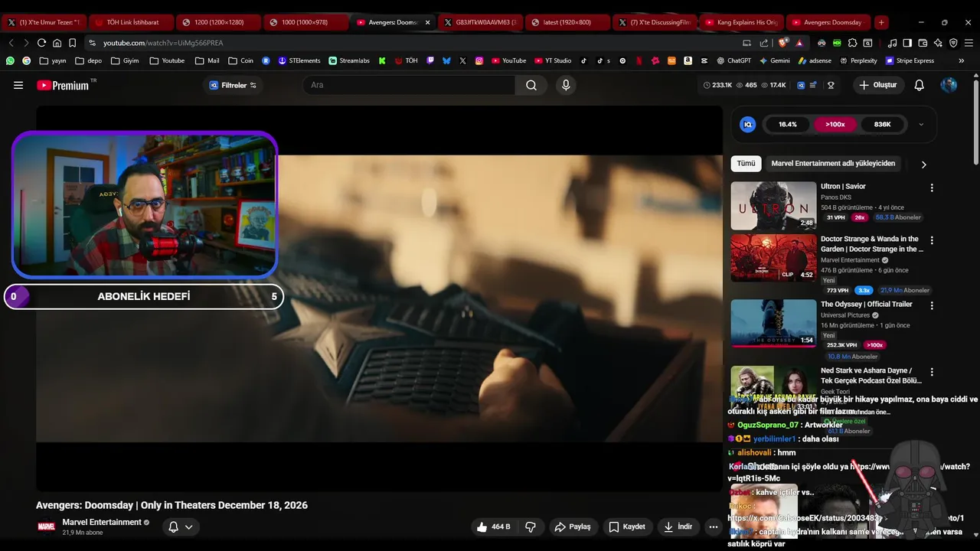Open Ultron Savior video thumbnail

[773, 206]
